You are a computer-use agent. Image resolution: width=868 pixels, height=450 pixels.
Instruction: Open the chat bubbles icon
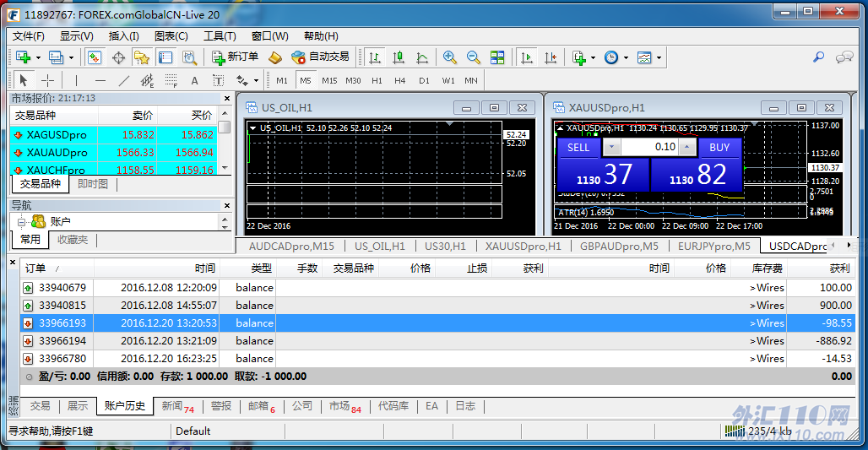(844, 57)
